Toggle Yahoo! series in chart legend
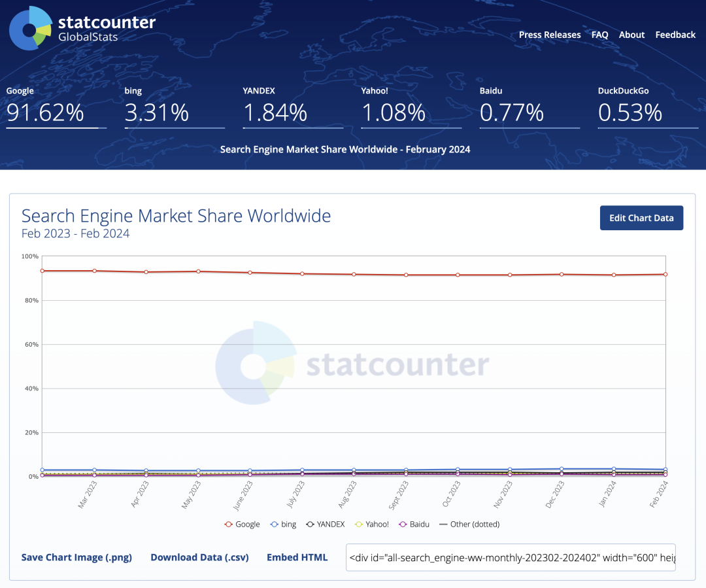Viewport: 706px width, 588px height. click(372, 524)
